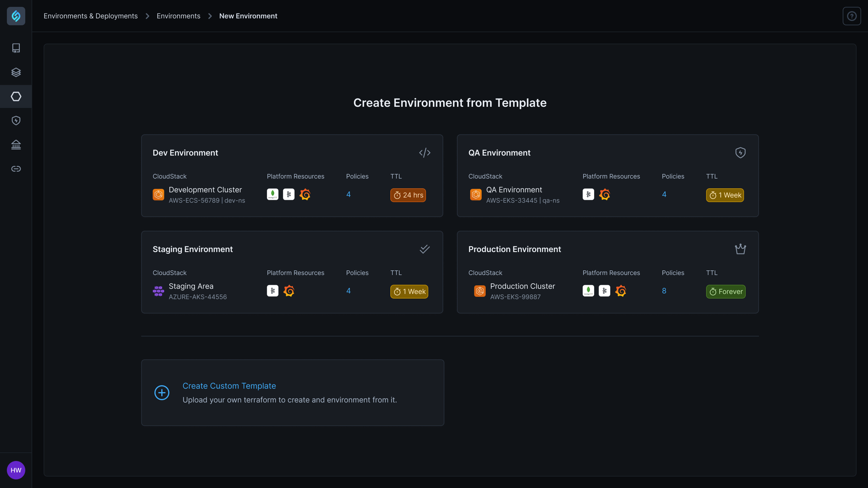Select the Dev Environment template title
Image resolution: width=868 pixels, height=488 pixels.
click(185, 153)
